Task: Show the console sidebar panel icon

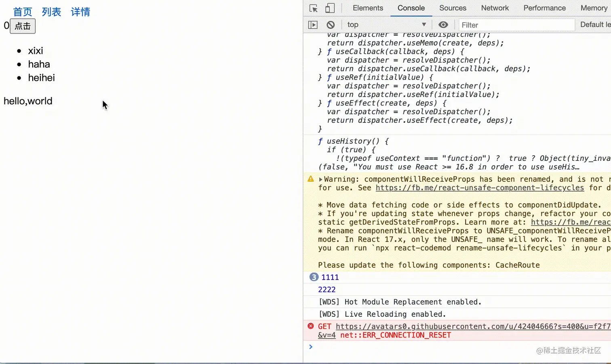Action: [313, 25]
